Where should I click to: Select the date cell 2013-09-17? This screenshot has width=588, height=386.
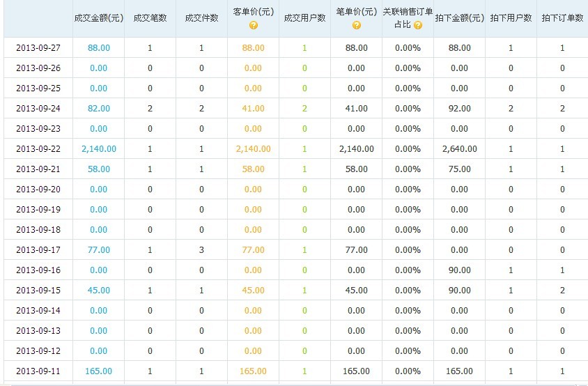click(38, 250)
